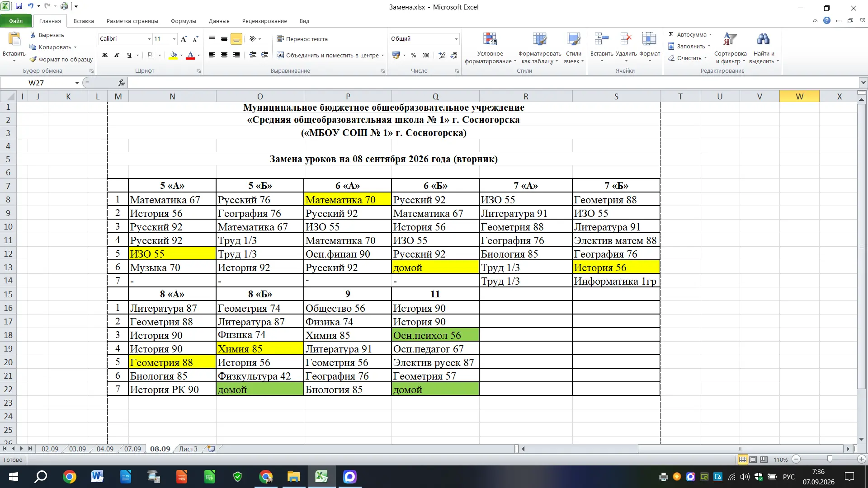Toggle bold (Ж) formatting
Screen dimensions: 868x488
105,55
